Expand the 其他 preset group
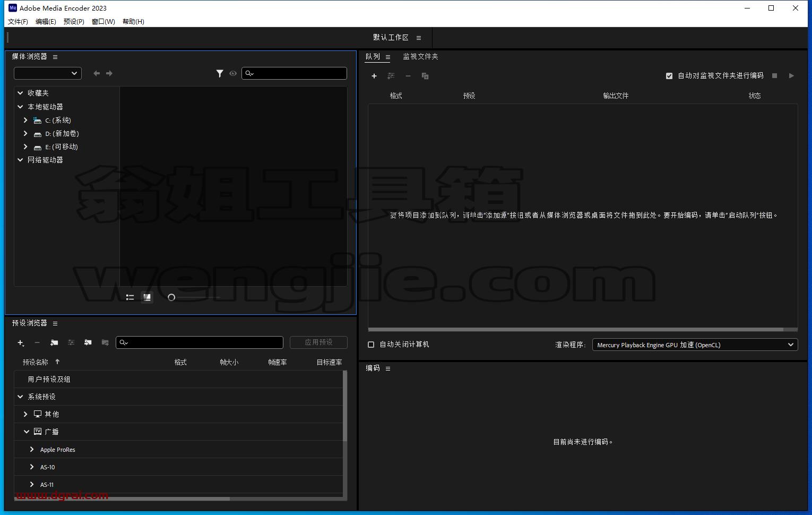This screenshot has width=812, height=515. [25, 414]
